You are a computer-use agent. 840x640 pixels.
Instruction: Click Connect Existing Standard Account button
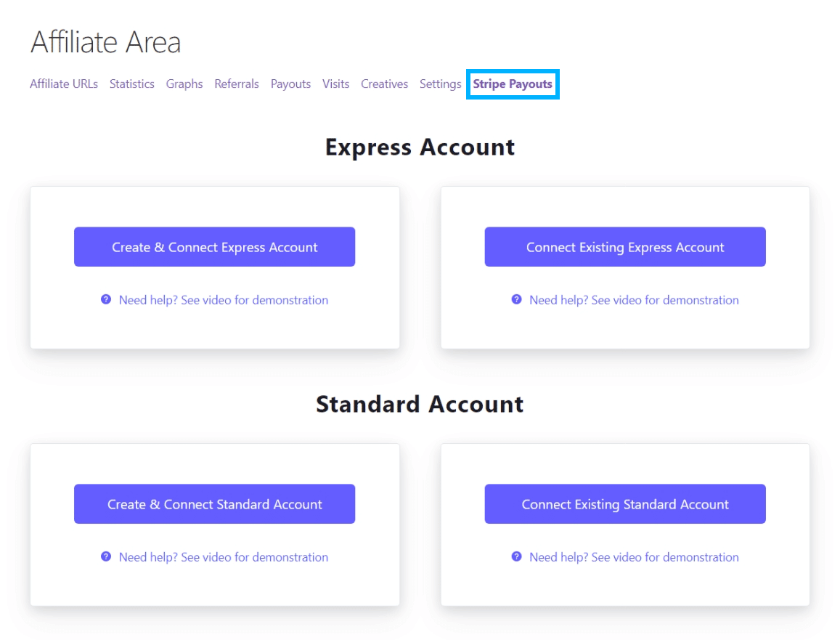click(x=625, y=504)
